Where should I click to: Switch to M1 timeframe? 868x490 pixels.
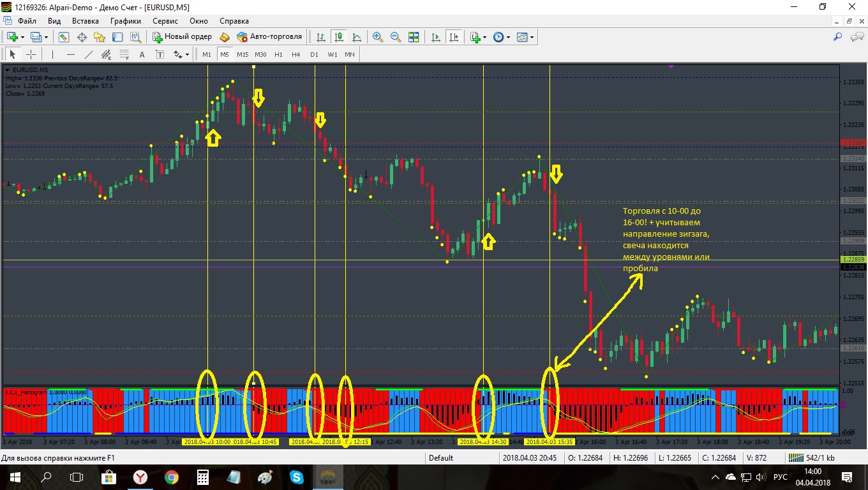click(x=207, y=54)
